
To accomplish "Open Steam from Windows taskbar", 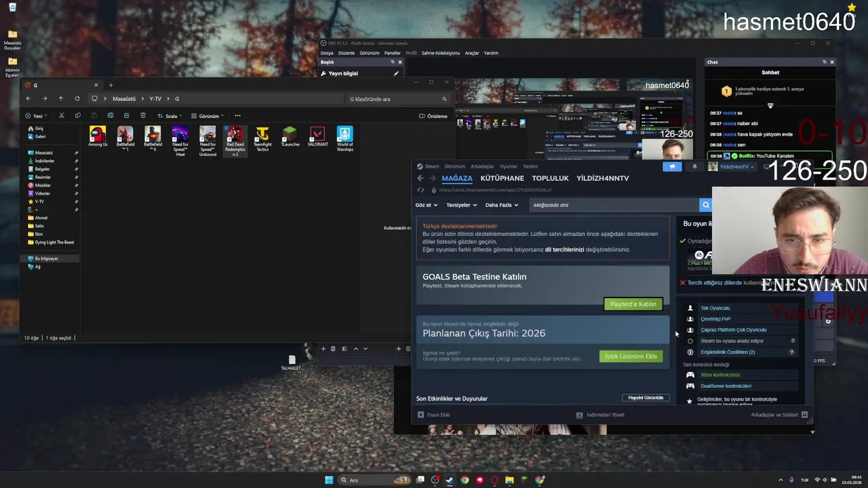I will [449, 480].
